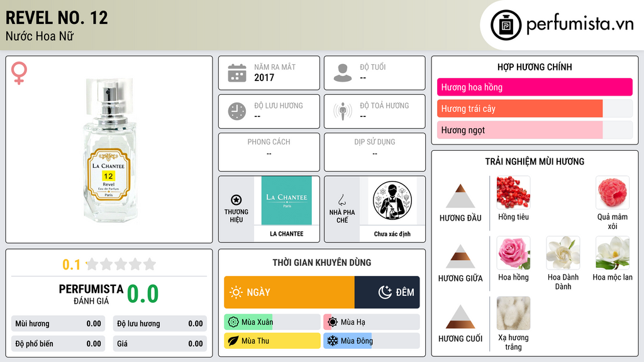Open the Hoa Dành Dành gardenia image
The width and height of the screenshot is (644, 362).
pos(563,253)
